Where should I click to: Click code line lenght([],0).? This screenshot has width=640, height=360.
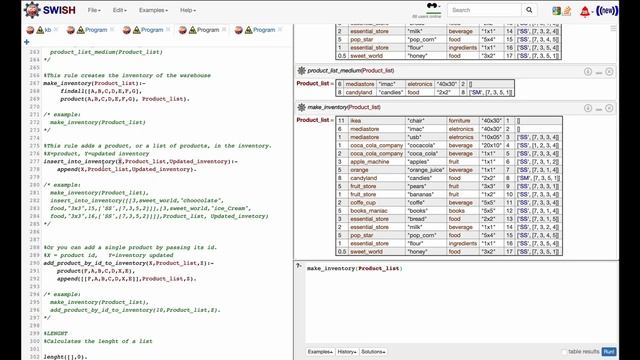pyautogui.click(x=65, y=357)
